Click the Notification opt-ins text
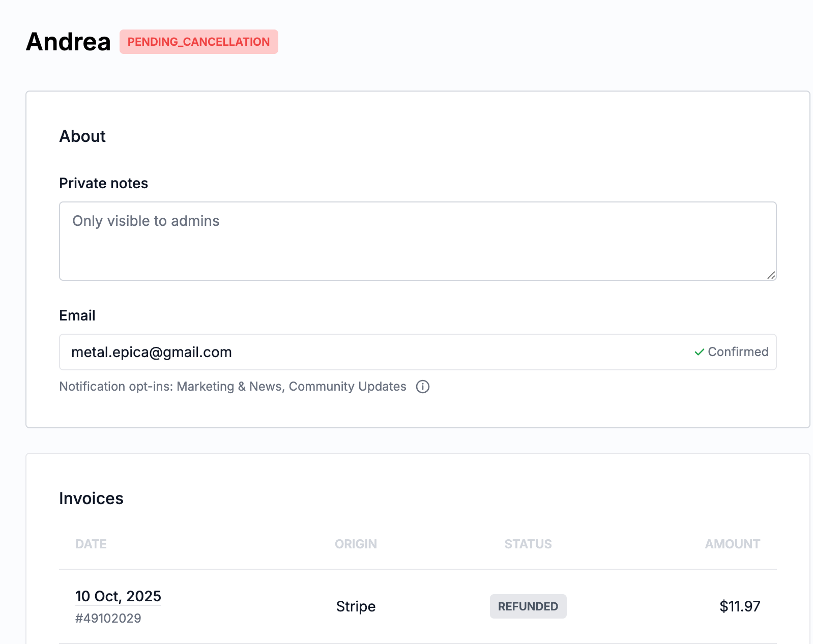Image resolution: width=813 pixels, height=644 pixels. coord(233,387)
